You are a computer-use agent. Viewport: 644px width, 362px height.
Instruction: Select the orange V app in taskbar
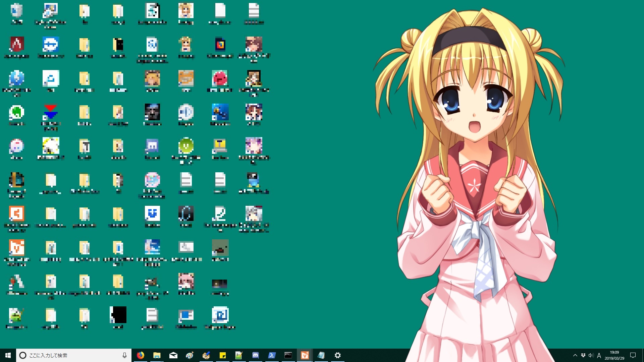point(305,355)
